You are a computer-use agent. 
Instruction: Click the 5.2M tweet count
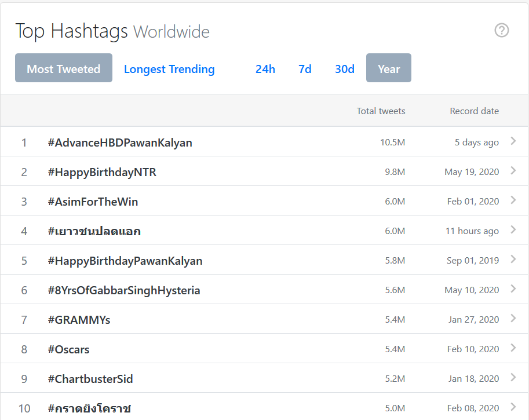click(395, 378)
